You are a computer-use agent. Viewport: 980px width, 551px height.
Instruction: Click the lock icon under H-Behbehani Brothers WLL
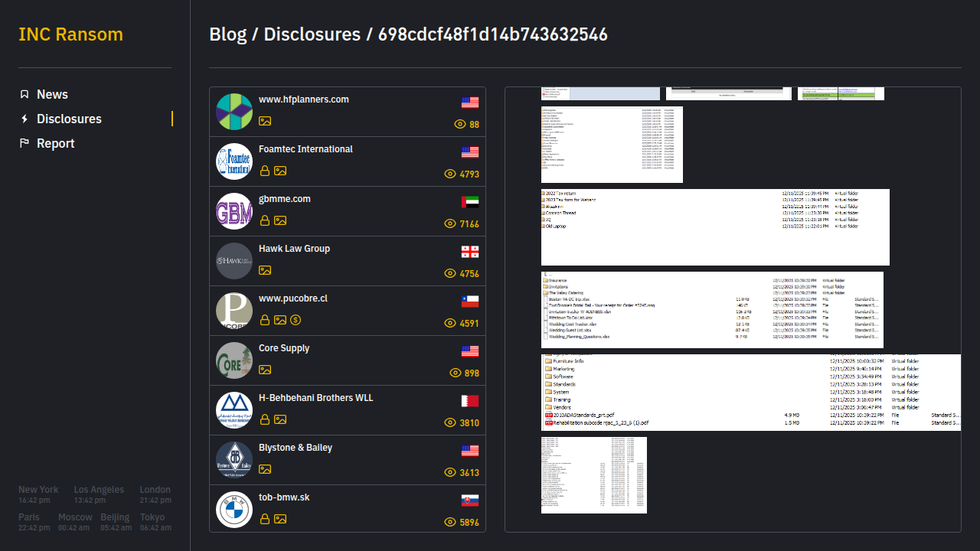265,419
